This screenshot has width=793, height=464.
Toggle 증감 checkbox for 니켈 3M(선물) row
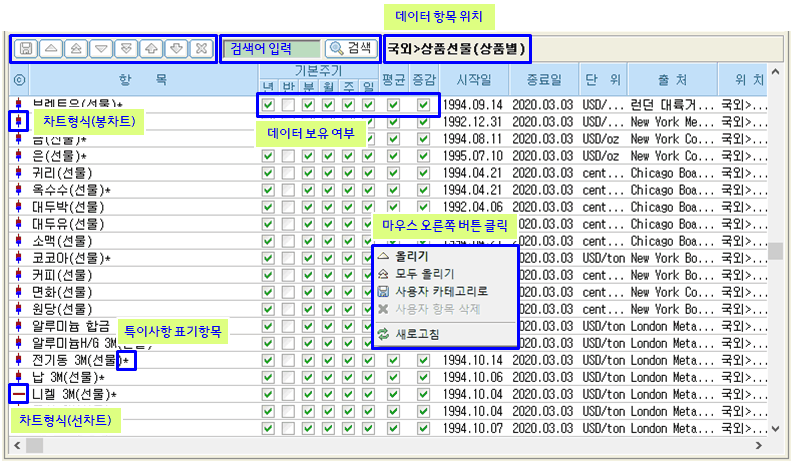click(x=423, y=394)
